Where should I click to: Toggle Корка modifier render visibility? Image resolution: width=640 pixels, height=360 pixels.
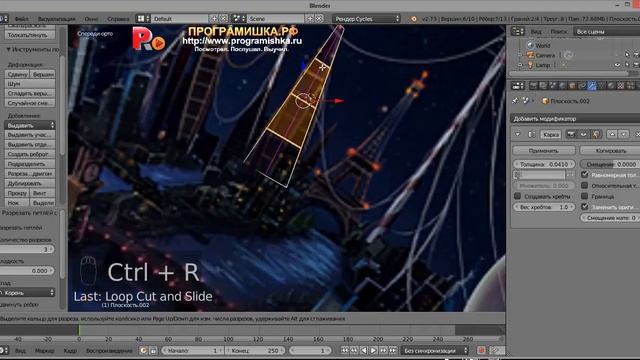(571, 134)
